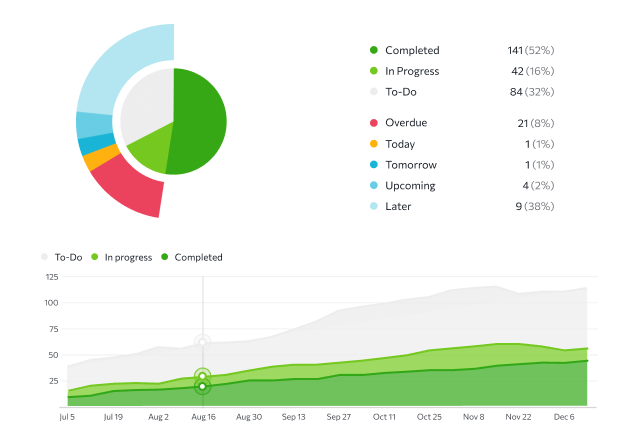
Task: Click the light blue Later ring segment
Action: pos(118,65)
